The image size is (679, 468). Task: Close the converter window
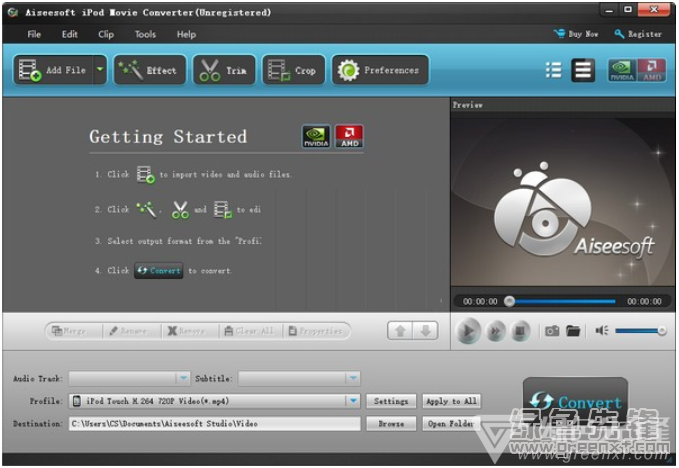pyautogui.click(x=654, y=10)
